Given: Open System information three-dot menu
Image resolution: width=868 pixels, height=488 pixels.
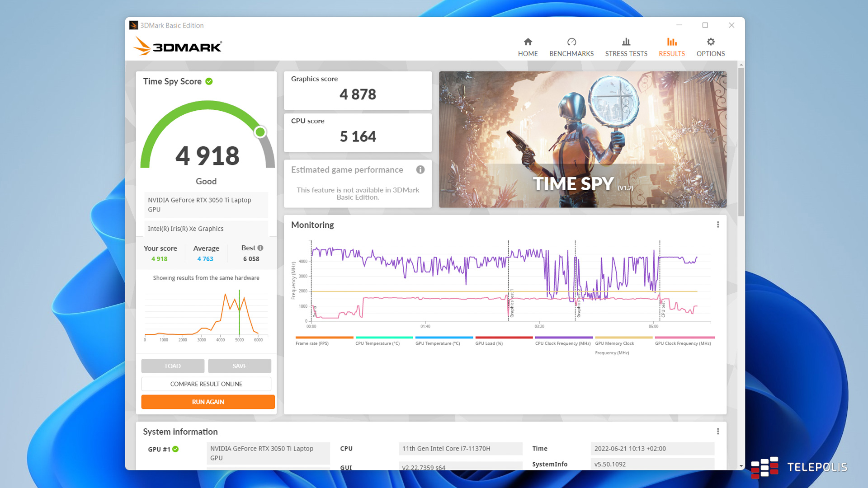Looking at the screenshot, I should pyautogui.click(x=718, y=432).
